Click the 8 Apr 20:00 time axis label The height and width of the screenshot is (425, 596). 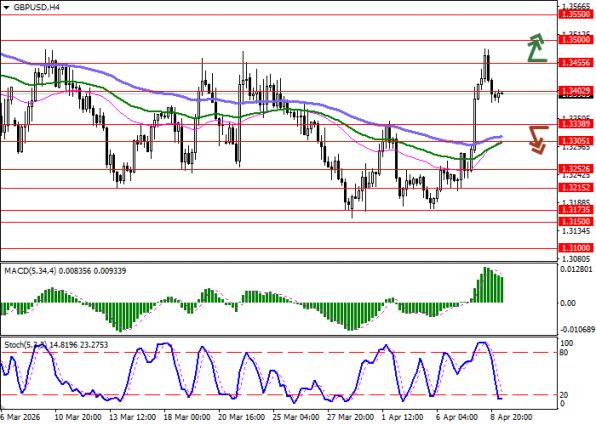pyautogui.click(x=512, y=417)
